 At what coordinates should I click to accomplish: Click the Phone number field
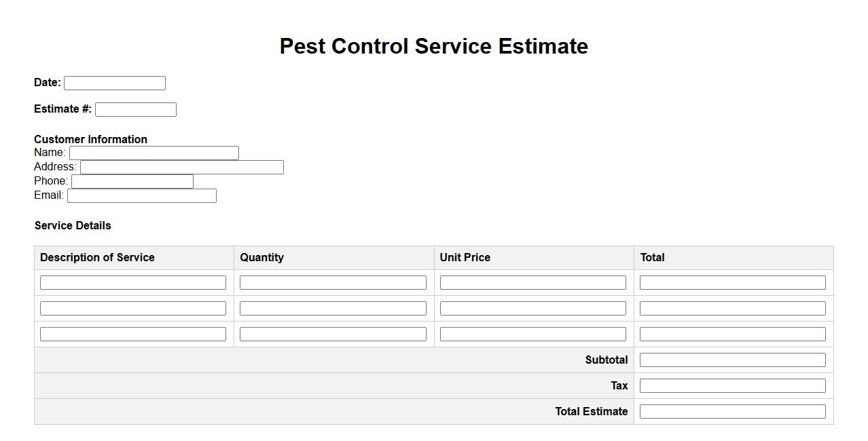(132, 181)
